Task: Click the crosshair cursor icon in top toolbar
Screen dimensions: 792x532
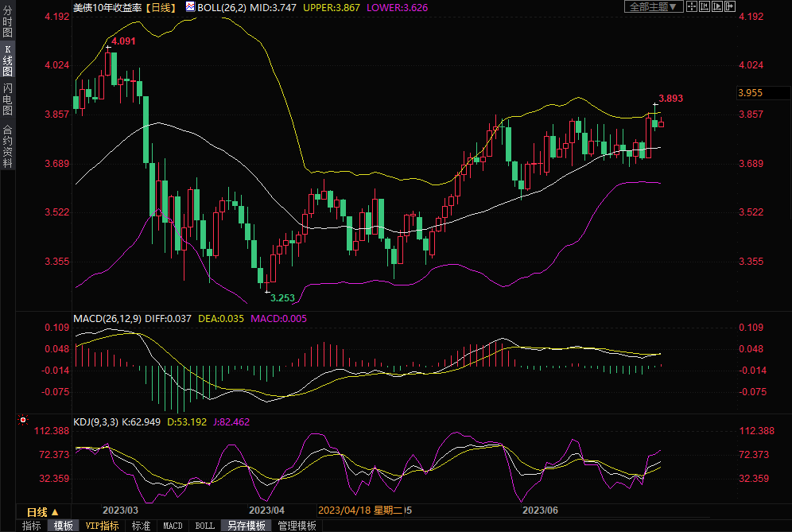Action: pyautogui.click(x=693, y=6)
